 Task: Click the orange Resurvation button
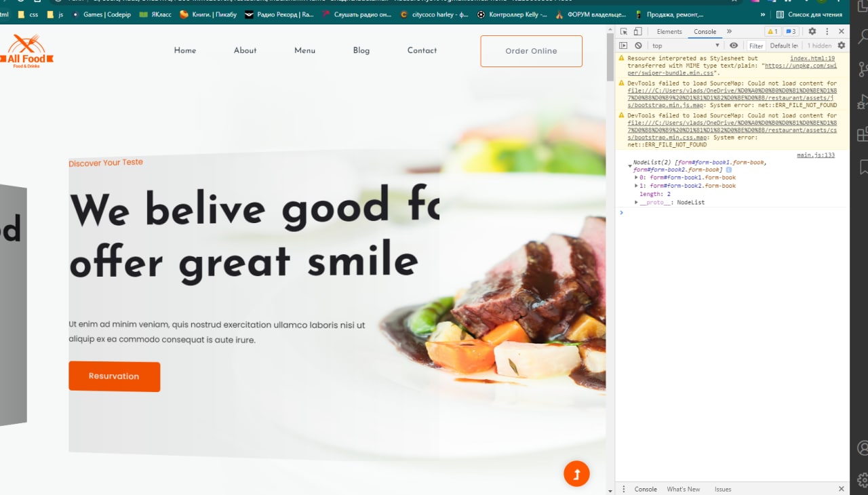tap(114, 376)
